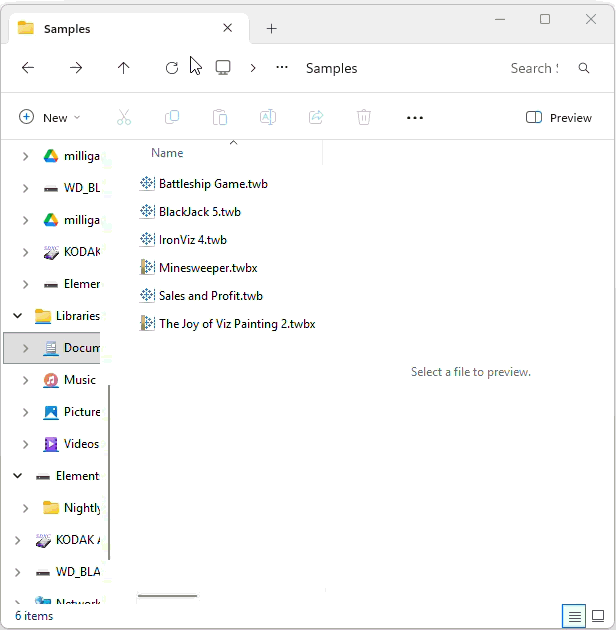
Task: Click the Delete trash icon
Action: (x=364, y=117)
